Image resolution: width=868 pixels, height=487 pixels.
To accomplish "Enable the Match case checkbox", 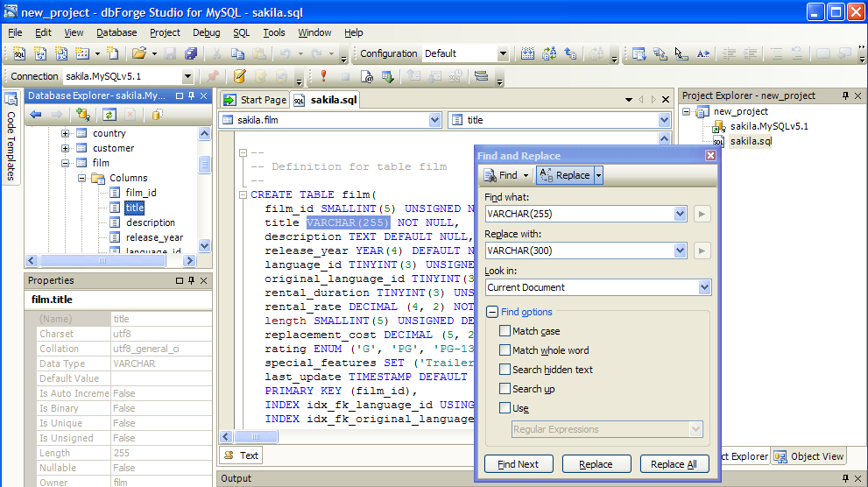I will pos(505,331).
